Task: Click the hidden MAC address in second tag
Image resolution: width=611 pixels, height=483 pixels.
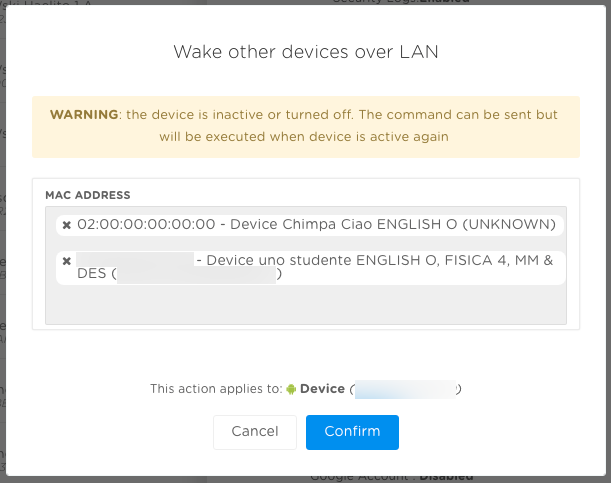Action: tap(135, 259)
